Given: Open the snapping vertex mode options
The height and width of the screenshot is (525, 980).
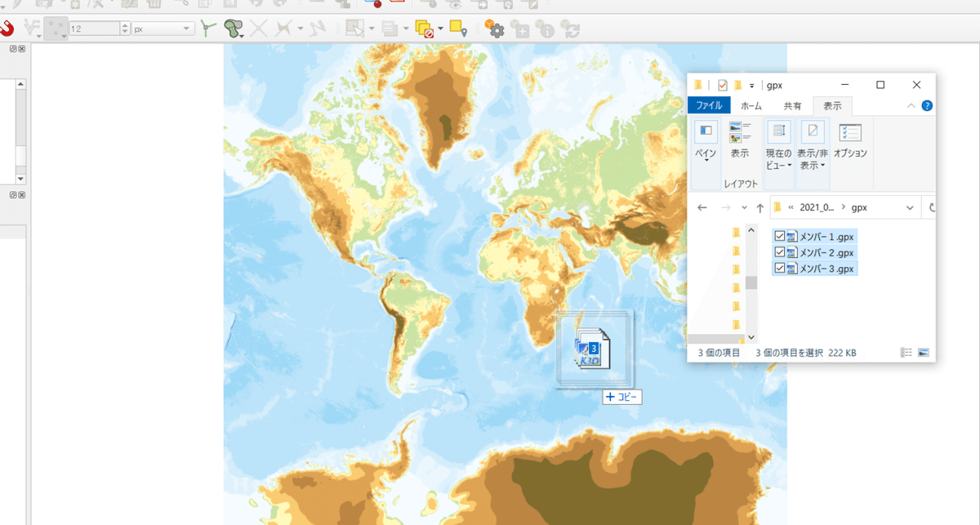Looking at the screenshot, I should coord(33,29).
